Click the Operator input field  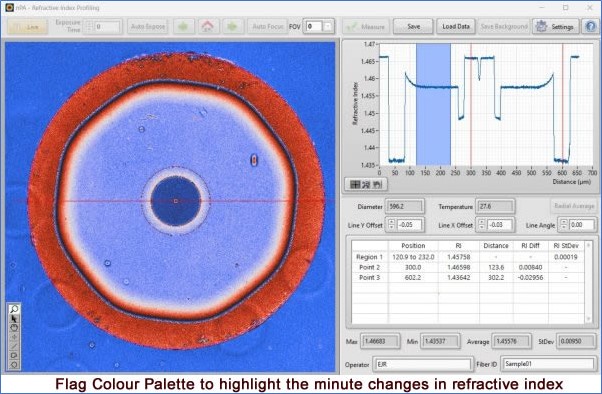coord(422,364)
